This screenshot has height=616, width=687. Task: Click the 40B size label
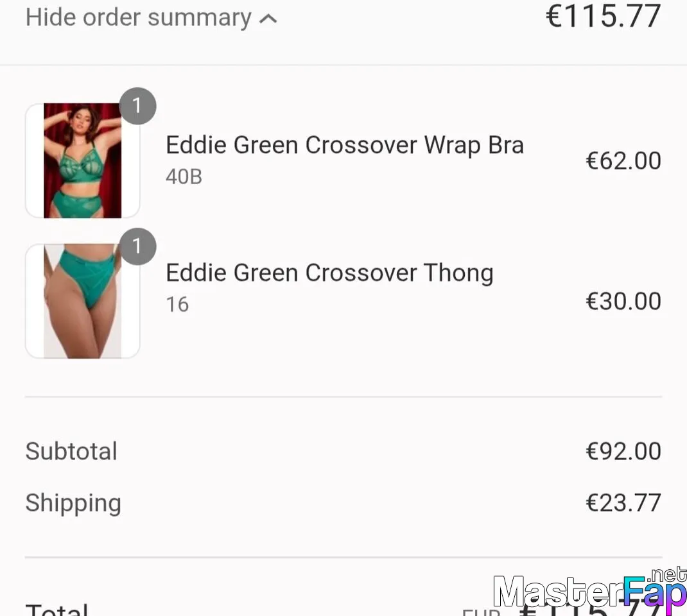184,177
